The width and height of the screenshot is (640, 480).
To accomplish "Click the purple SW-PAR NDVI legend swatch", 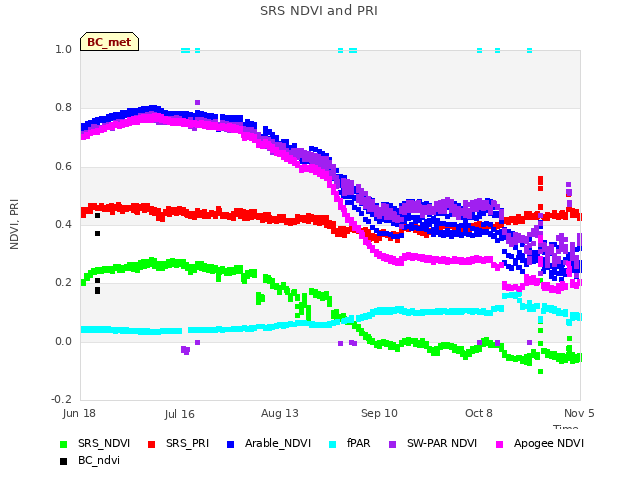I will click(393, 444).
